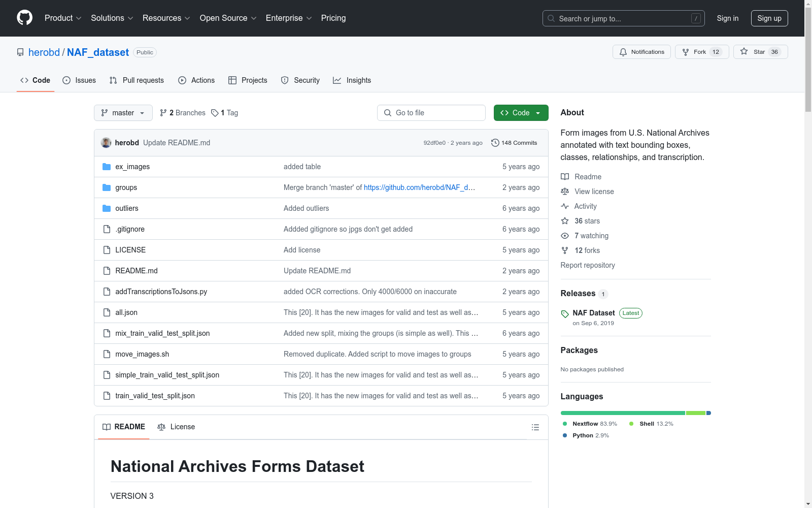Click the Search or jump to field
The height and width of the screenshot is (508, 812).
pyautogui.click(x=624, y=18)
